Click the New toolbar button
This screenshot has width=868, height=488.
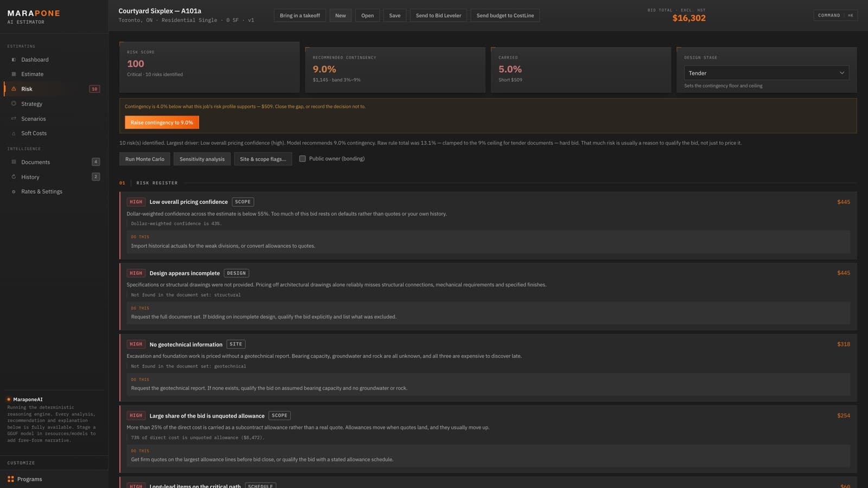click(x=341, y=16)
